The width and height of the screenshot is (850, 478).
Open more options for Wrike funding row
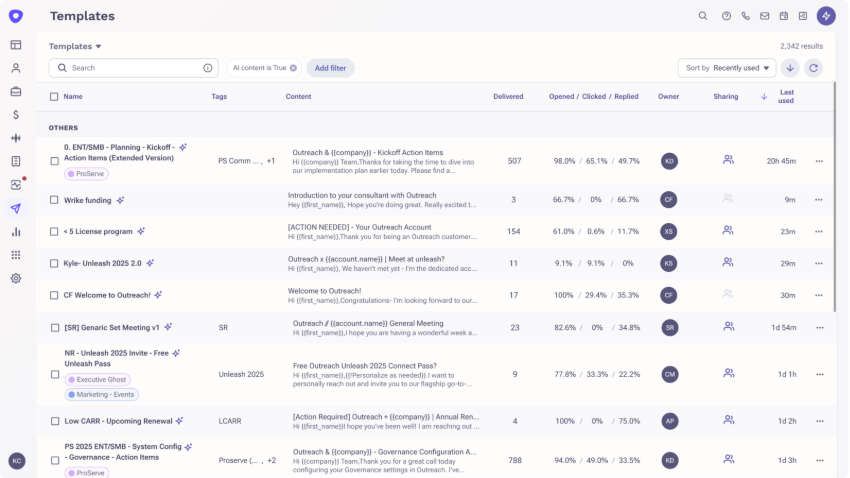coord(819,199)
